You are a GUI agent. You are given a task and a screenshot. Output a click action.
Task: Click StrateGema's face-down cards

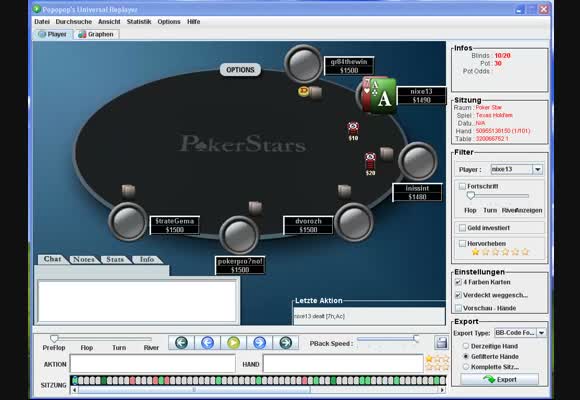click(128, 191)
